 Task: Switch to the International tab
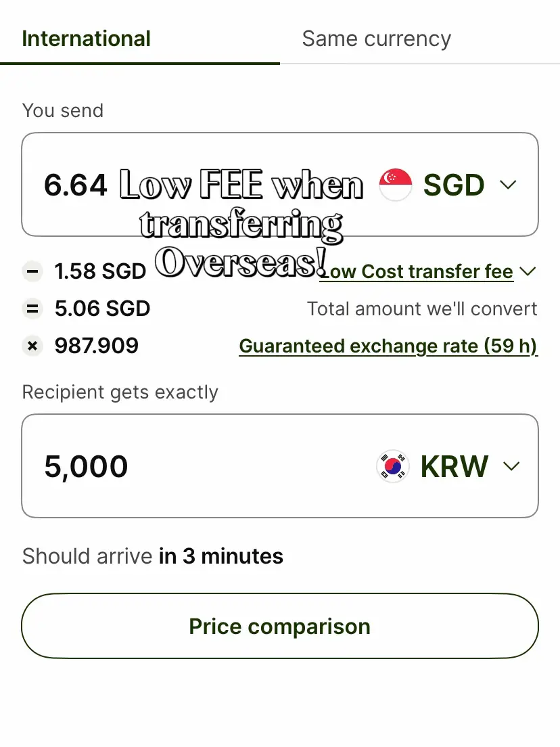[x=87, y=39]
